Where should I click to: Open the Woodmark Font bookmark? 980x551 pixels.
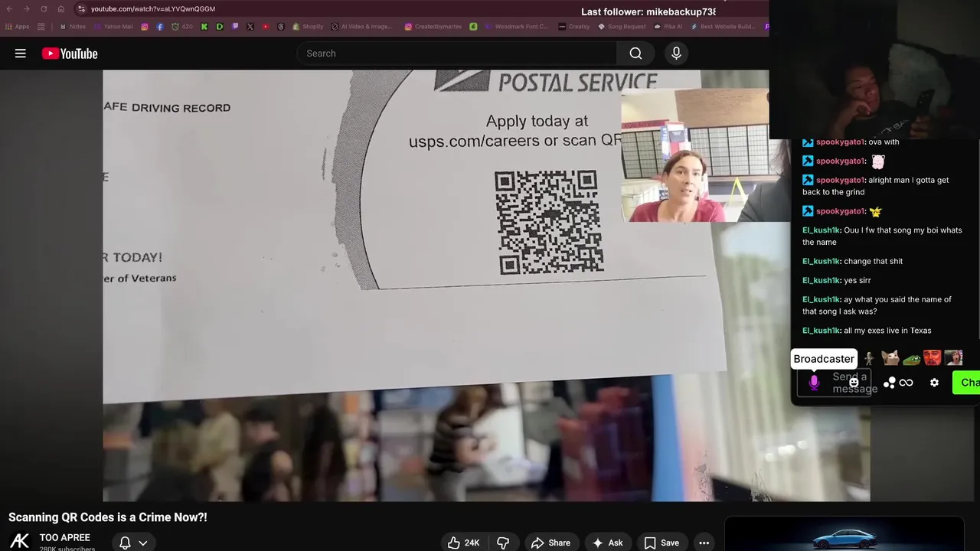[x=516, y=27]
